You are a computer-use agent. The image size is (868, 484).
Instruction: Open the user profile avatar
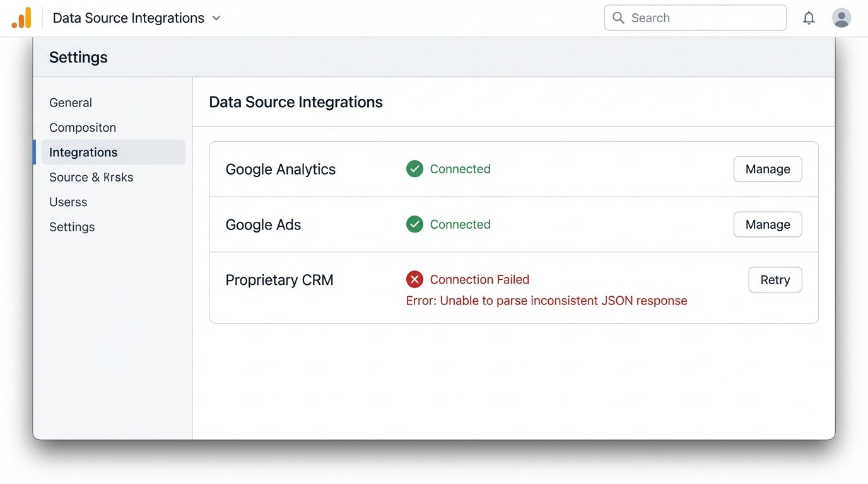coord(842,18)
